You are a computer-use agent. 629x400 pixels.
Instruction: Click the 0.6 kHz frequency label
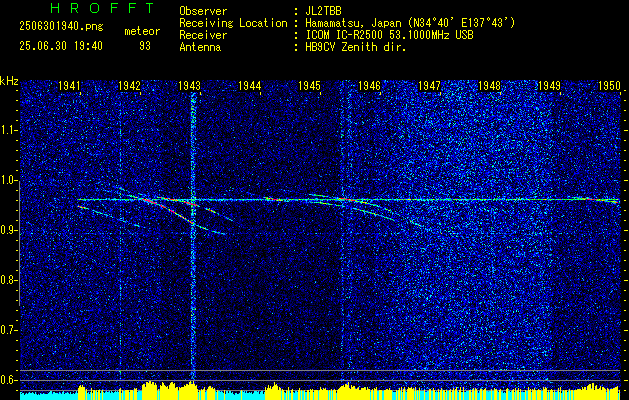pos(8,380)
